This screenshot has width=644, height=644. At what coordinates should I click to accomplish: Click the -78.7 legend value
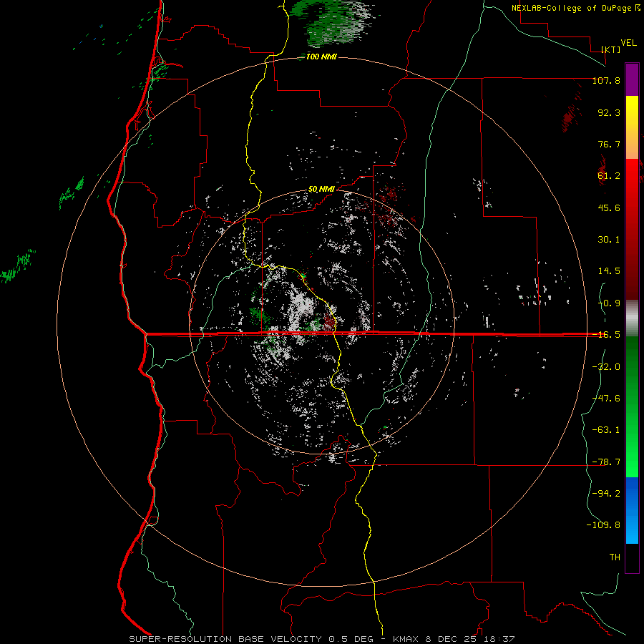click(x=606, y=462)
